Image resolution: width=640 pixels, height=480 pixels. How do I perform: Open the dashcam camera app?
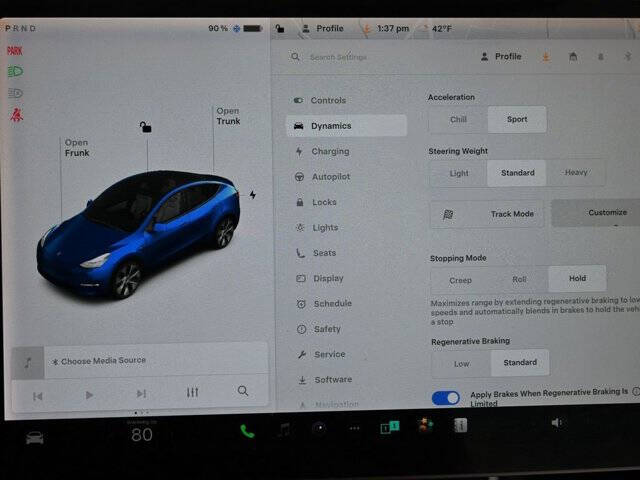320,428
